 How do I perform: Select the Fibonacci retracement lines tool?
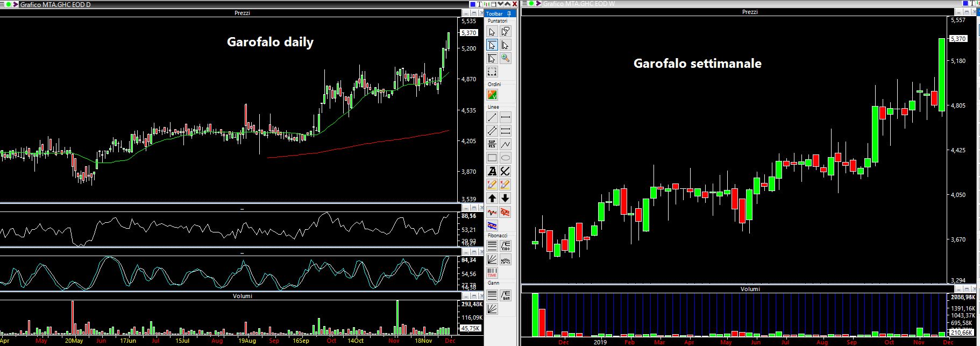(492, 245)
